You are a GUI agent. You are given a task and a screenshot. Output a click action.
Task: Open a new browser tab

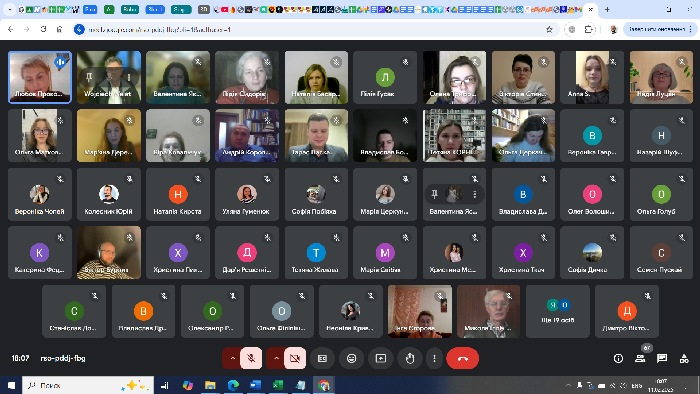tap(607, 9)
